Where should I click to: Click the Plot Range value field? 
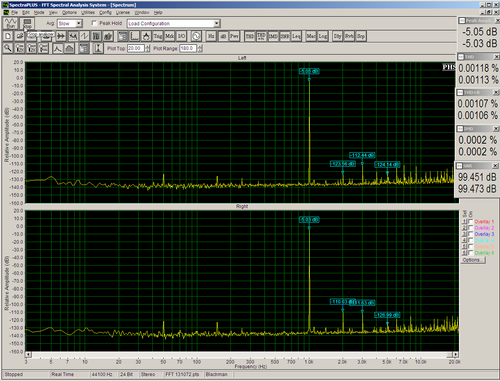[188, 48]
